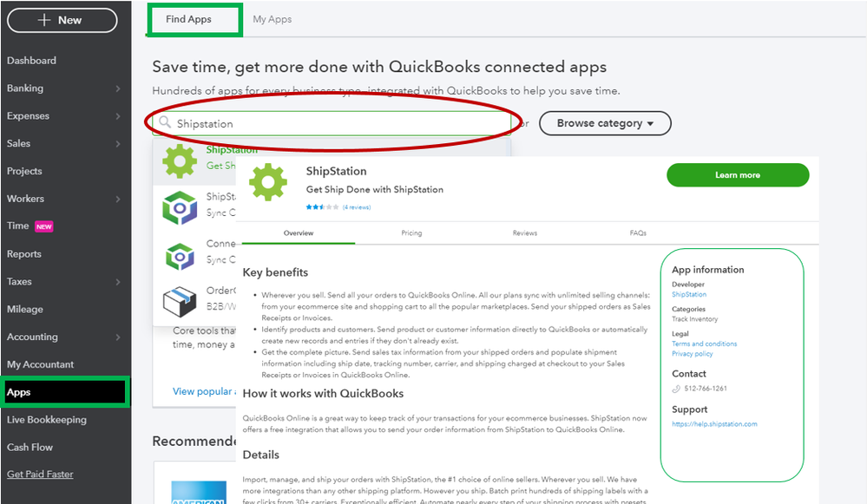Screen dimensions: 867x504
Task: Click the View popular apps link
Action: point(203,391)
